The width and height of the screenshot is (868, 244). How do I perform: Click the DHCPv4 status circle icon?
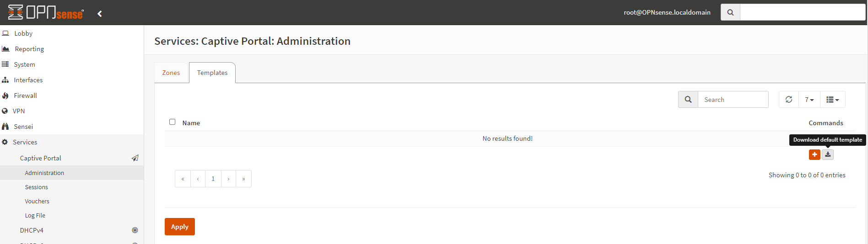pyautogui.click(x=135, y=230)
